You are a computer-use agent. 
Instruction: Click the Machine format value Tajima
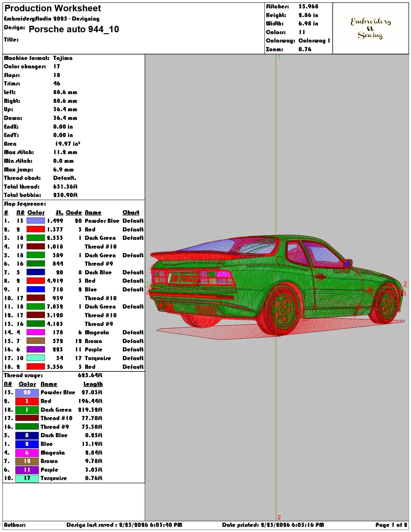click(63, 58)
